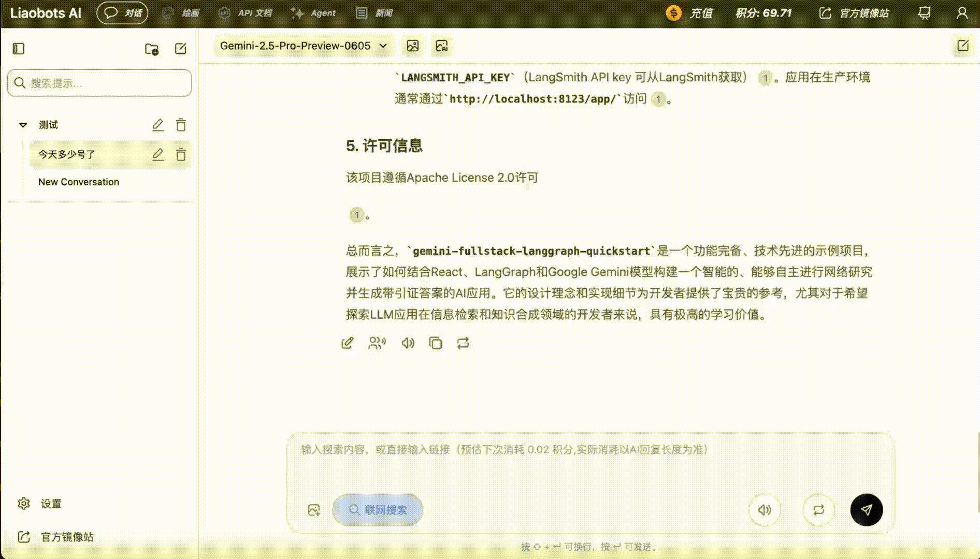Toggle 联网搜索 web search mode
Image resolution: width=980 pixels, height=559 pixels.
377,510
